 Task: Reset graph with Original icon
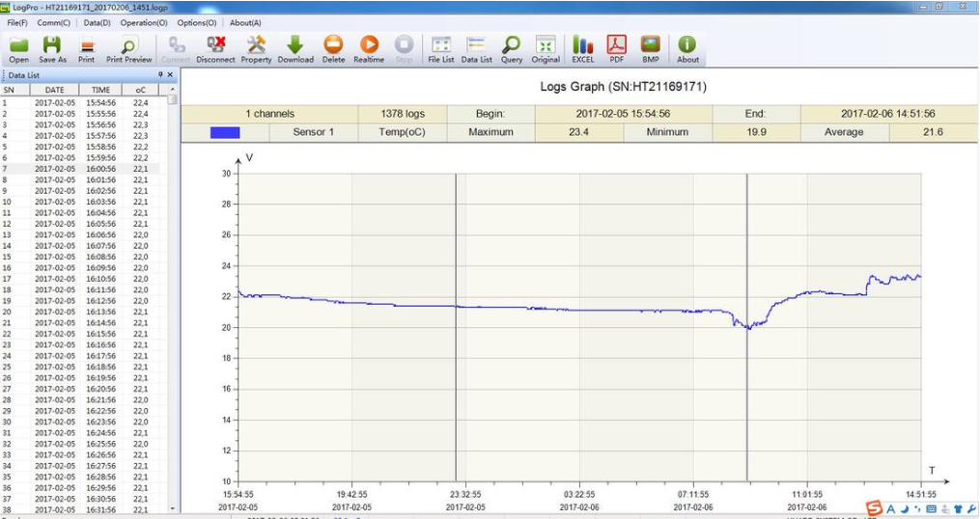click(x=546, y=48)
